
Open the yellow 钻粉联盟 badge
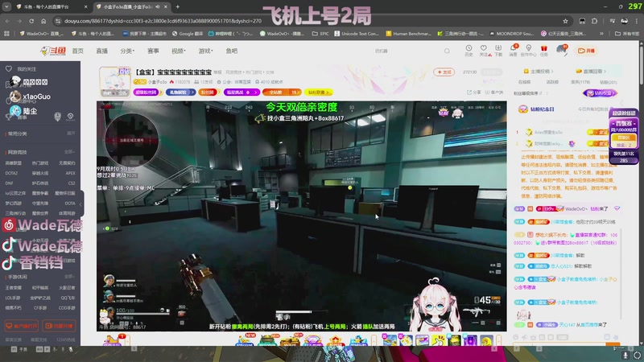(319, 93)
